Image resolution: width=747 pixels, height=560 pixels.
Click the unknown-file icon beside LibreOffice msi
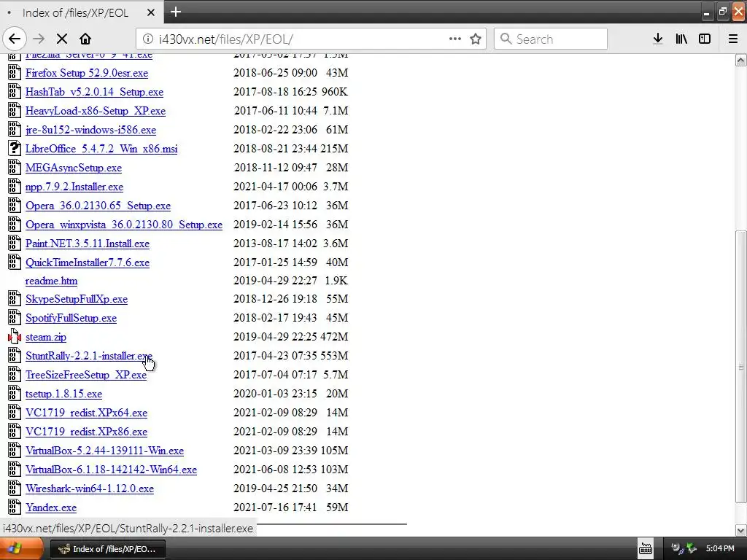[x=15, y=149]
